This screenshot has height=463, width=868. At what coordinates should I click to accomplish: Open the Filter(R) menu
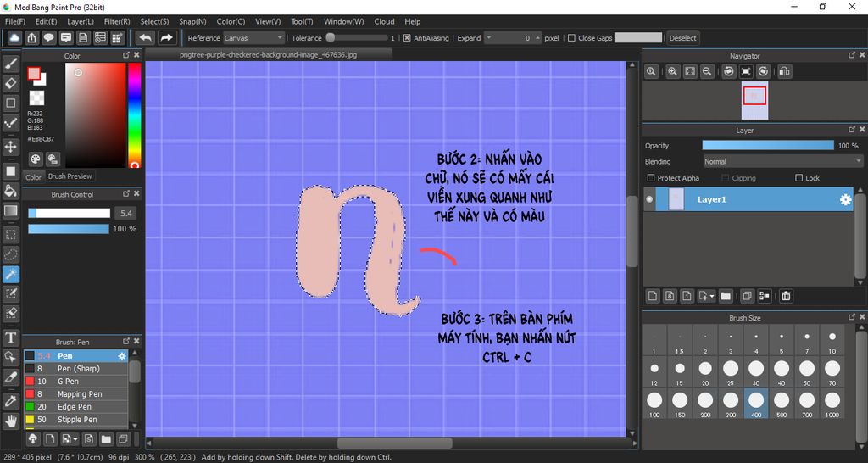pyautogui.click(x=117, y=21)
